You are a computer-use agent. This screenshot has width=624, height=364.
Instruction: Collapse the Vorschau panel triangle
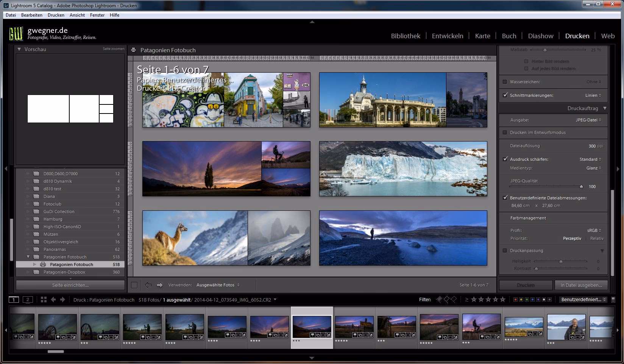click(x=19, y=49)
